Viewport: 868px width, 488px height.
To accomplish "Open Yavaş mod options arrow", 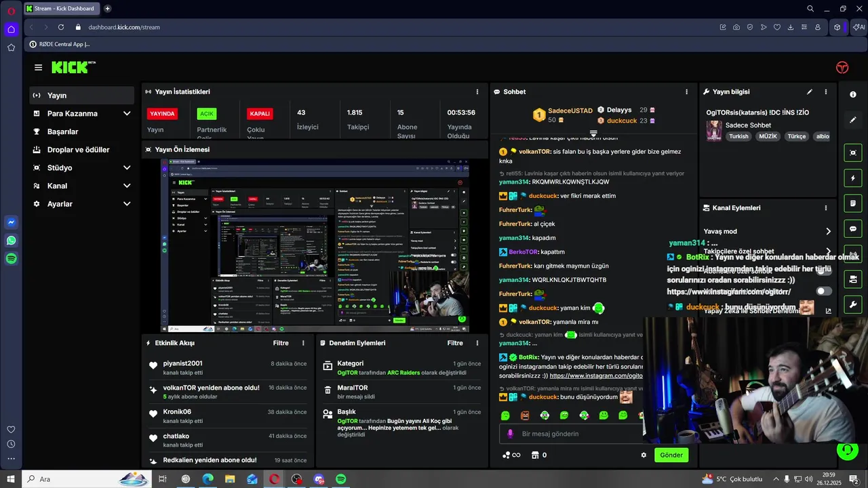I will 828,231.
